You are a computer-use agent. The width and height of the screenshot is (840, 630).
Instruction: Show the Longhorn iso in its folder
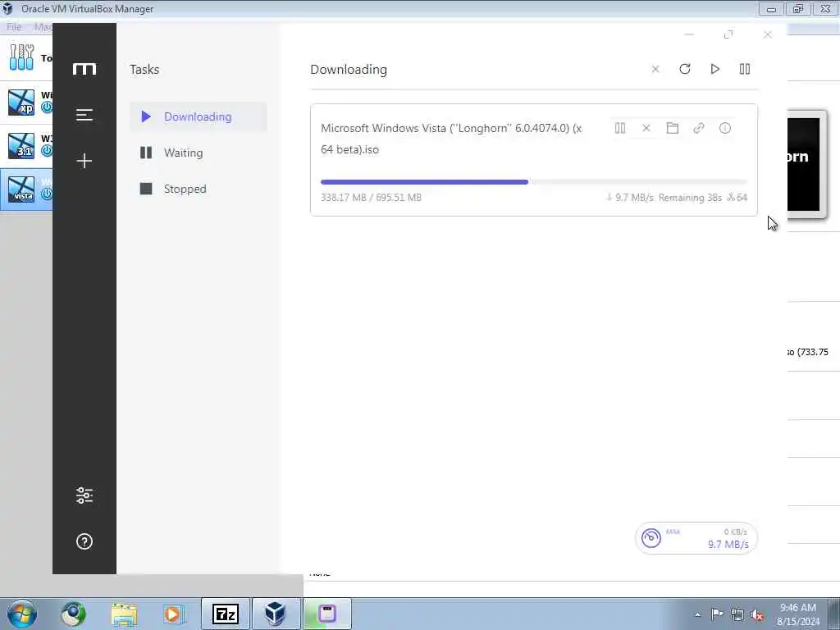click(x=673, y=128)
